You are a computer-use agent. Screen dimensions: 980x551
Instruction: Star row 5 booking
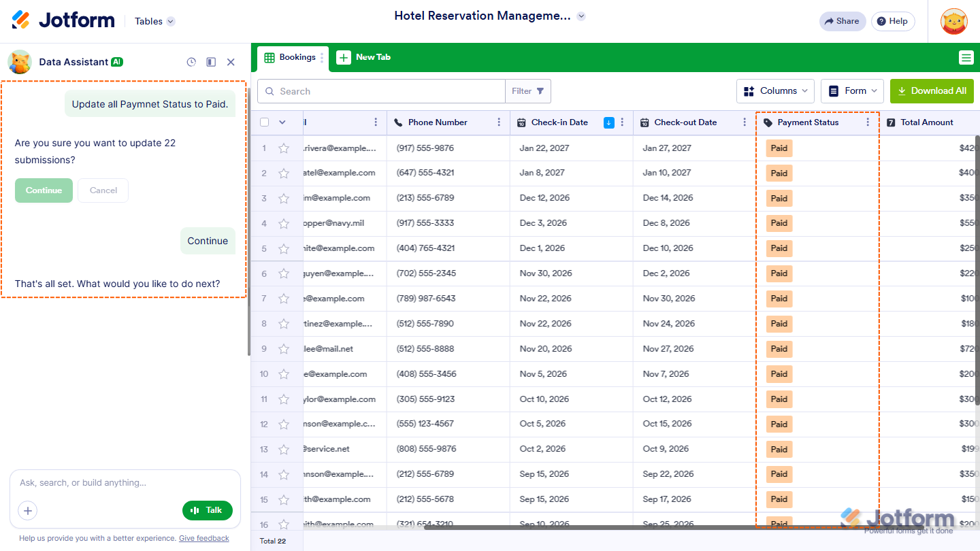pos(284,249)
